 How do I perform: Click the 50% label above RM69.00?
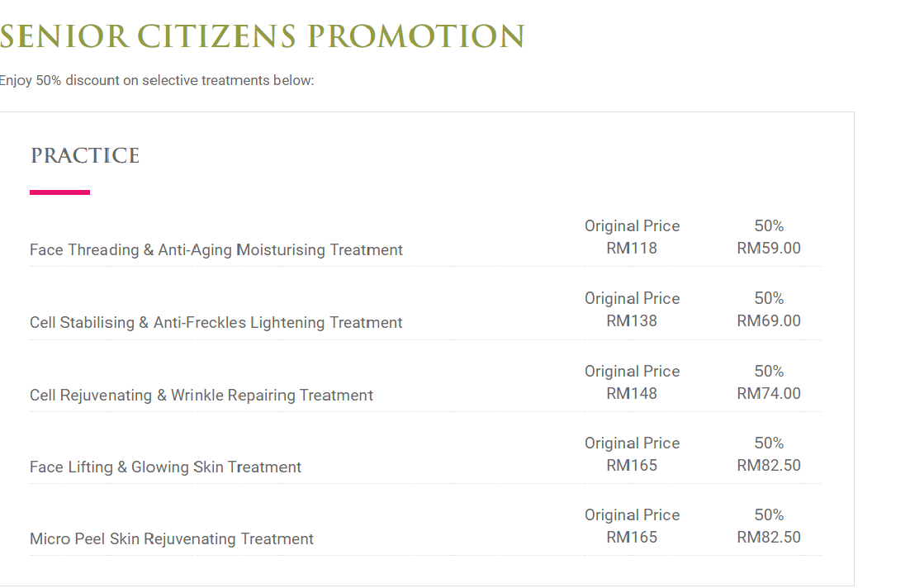769,298
